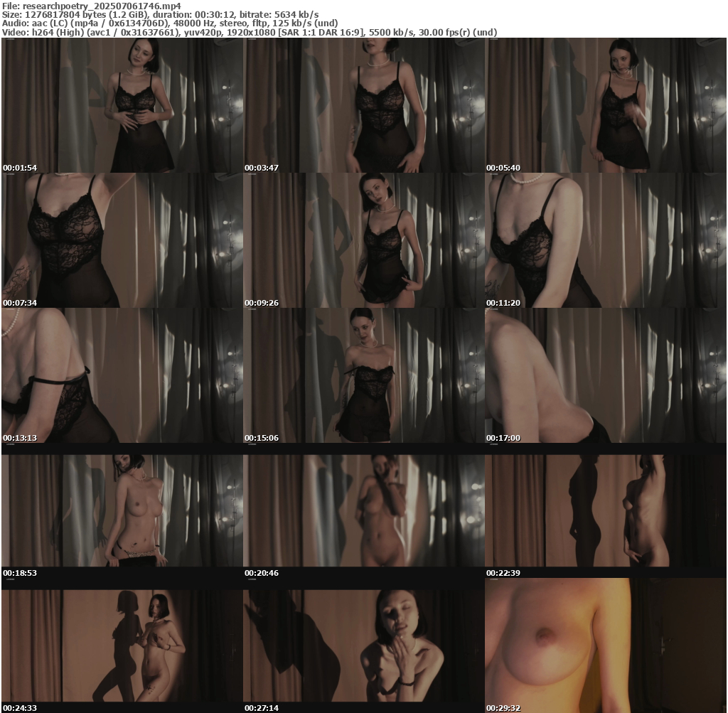Choose the frame at 00:17:00
This screenshot has width=728, height=713.
tap(606, 375)
